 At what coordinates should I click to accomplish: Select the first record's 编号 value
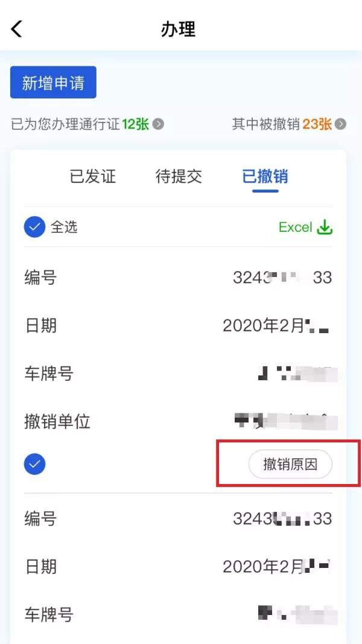tap(282, 278)
